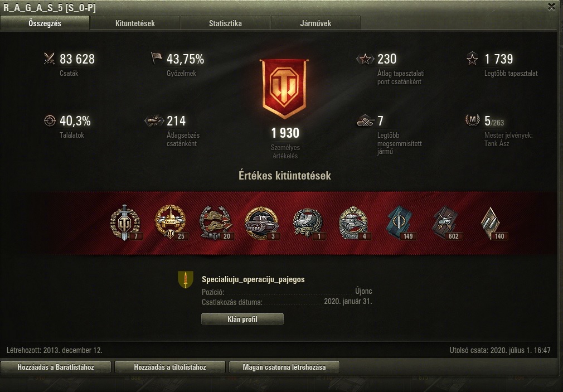
Task: Click Hozzáadás a Barátlistához button
Action: (56, 367)
